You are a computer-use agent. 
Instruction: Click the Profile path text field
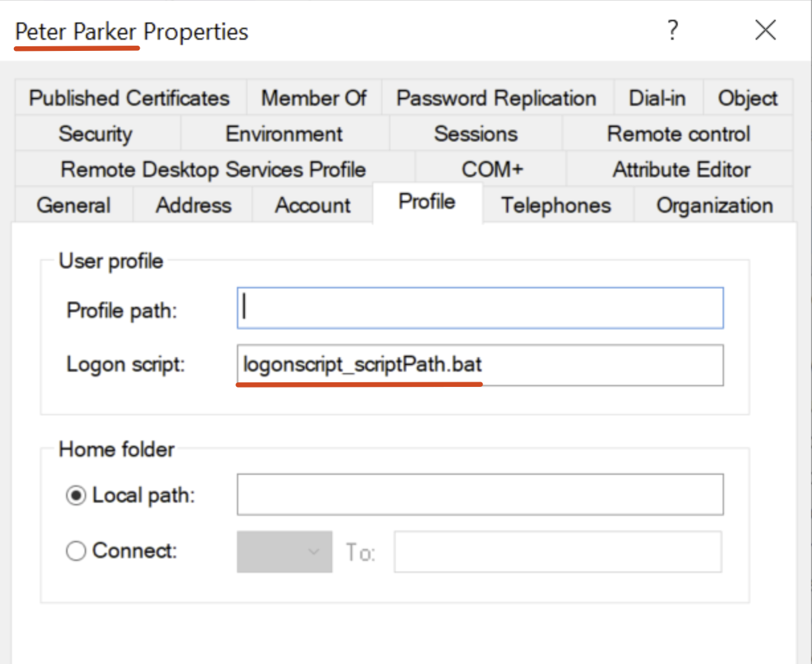pyautogui.click(x=480, y=308)
